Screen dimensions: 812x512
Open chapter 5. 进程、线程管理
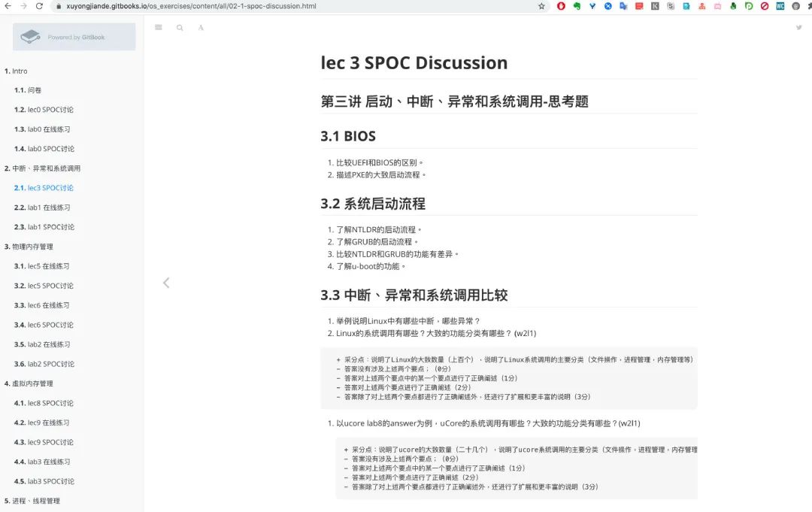coord(32,501)
